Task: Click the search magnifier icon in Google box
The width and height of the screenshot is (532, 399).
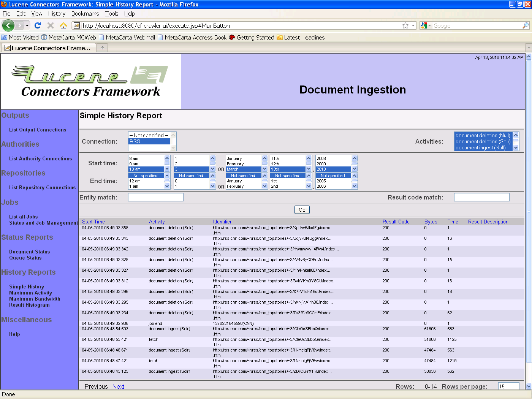Action: (525, 25)
